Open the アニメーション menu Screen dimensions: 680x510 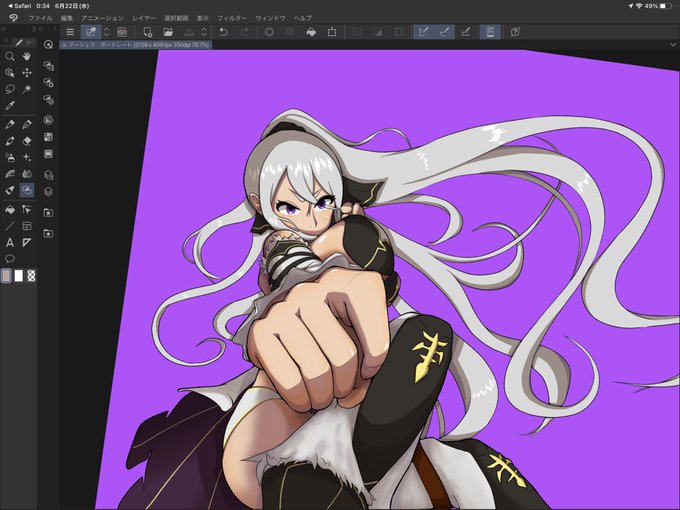point(102,18)
